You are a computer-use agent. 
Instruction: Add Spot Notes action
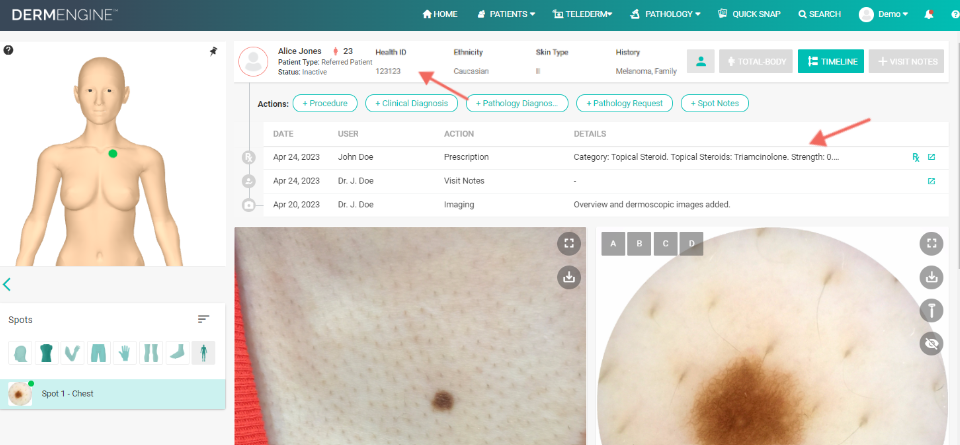pyautogui.click(x=714, y=103)
